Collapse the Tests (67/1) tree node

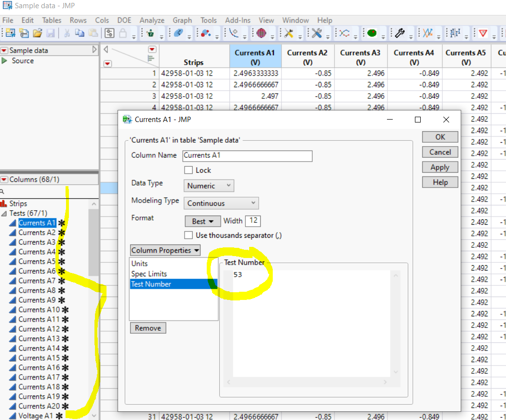pyautogui.click(x=4, y=213)
